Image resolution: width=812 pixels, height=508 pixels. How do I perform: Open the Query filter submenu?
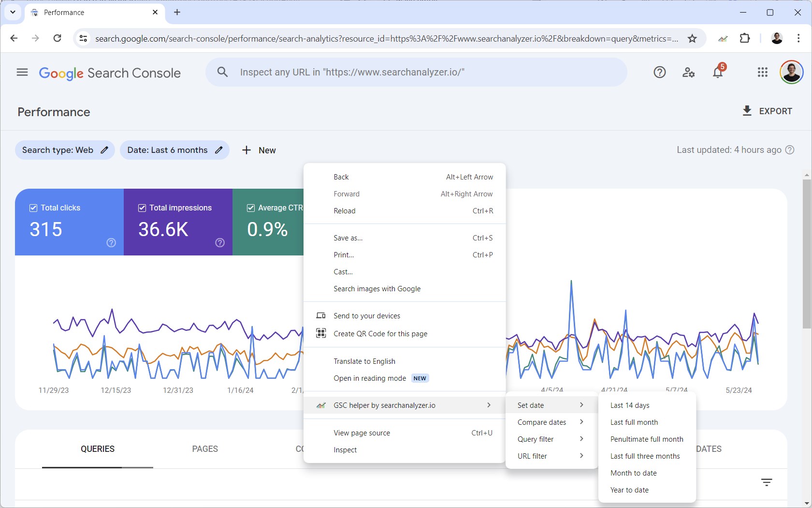tap(550, 439)
